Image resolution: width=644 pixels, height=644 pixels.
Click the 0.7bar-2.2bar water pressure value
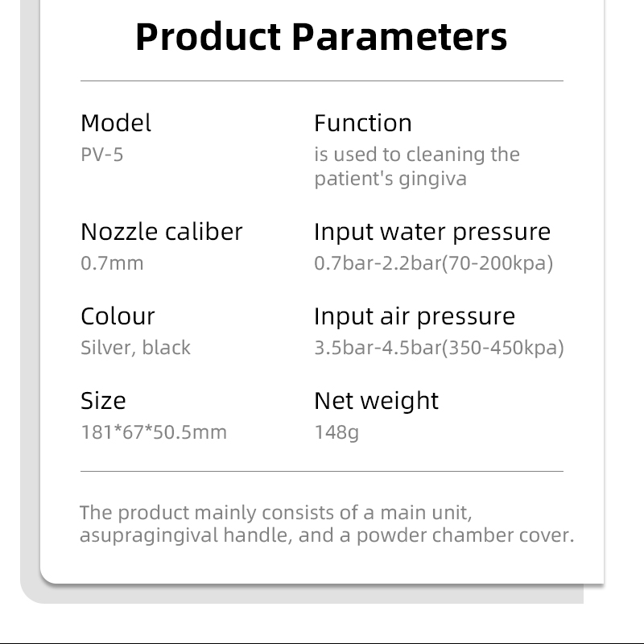(x=433, y=262)
